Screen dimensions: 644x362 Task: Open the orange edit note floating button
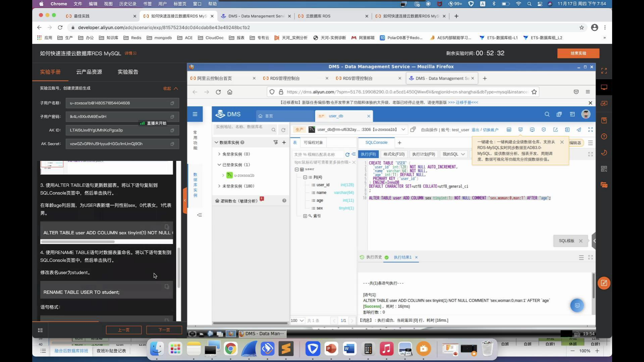[604, 283]
